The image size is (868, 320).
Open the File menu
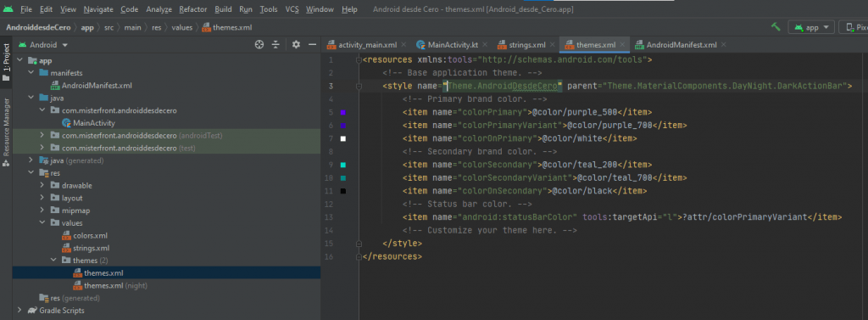(x=26, y=9)
